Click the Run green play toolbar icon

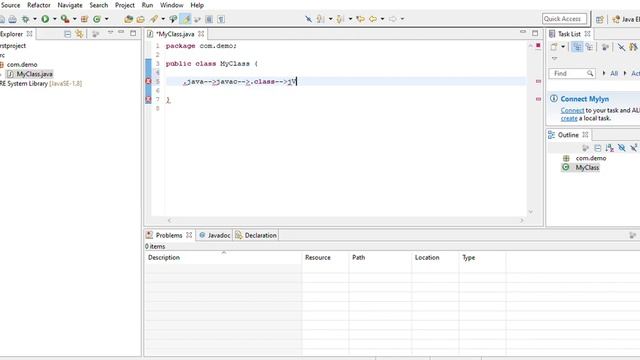[45, 19]
